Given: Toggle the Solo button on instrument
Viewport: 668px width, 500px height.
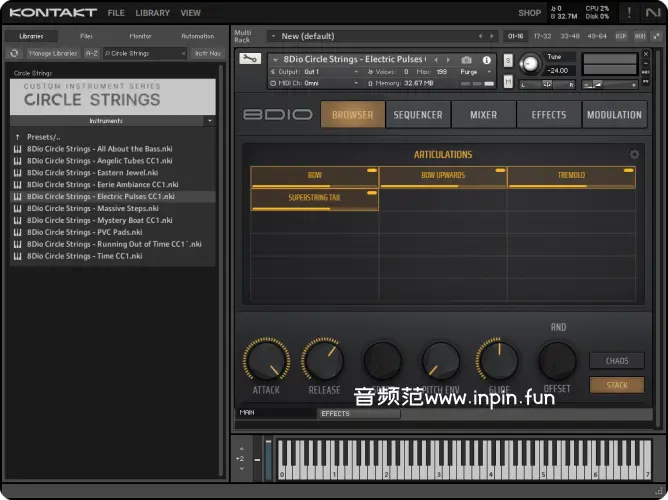Looking at the screenshot, I should tap(508, 61).
